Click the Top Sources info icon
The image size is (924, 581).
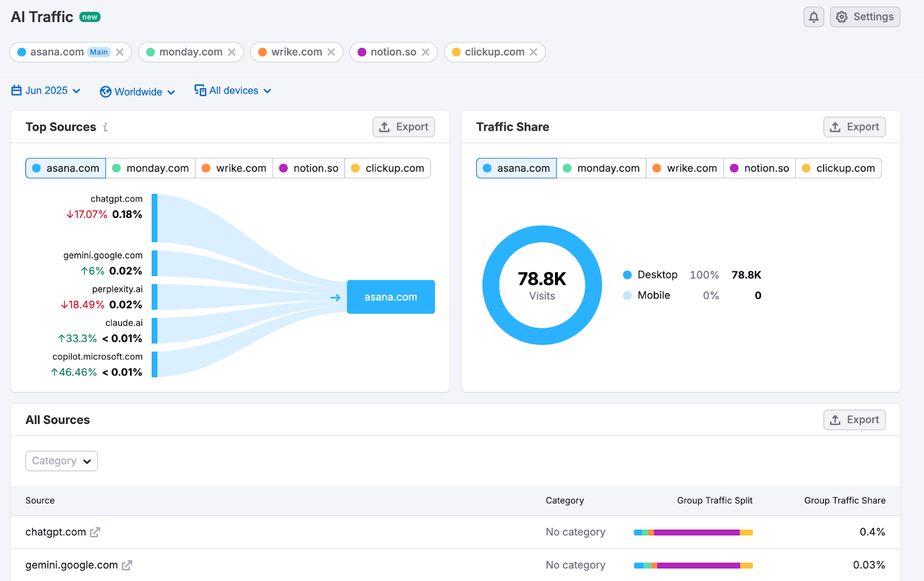point(106,127)
